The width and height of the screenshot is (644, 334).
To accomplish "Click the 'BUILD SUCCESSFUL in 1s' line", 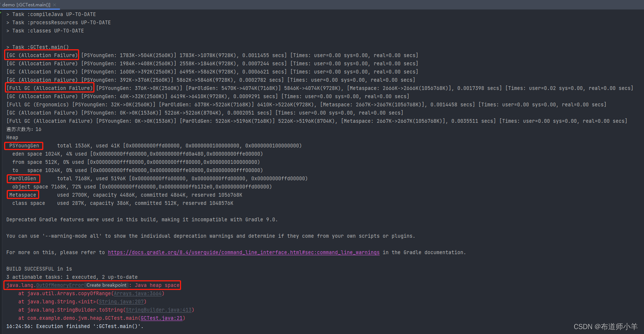I will click(x=39, y=269).
